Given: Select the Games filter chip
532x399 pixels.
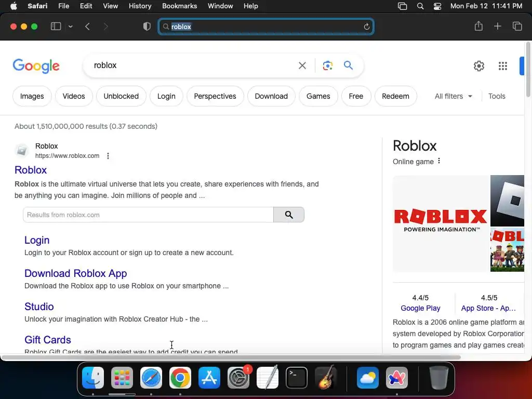Looking at the screenshot, I should (x=318, y=96).
